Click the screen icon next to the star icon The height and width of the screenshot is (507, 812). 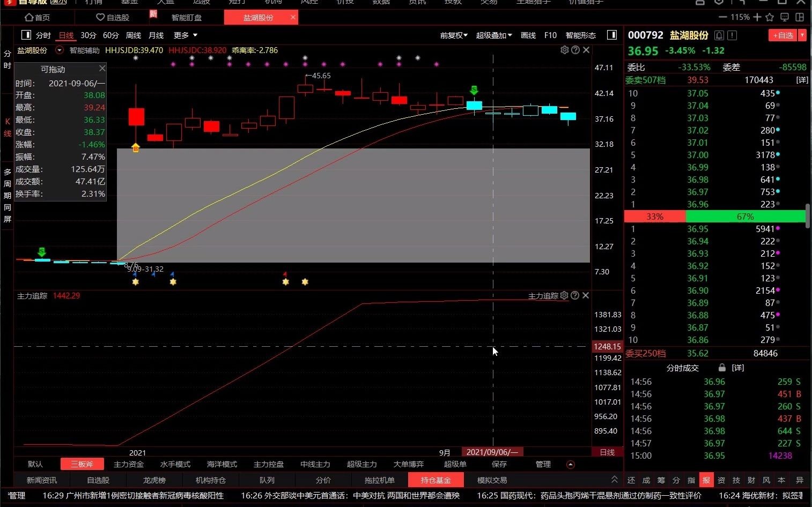(785, 17)
